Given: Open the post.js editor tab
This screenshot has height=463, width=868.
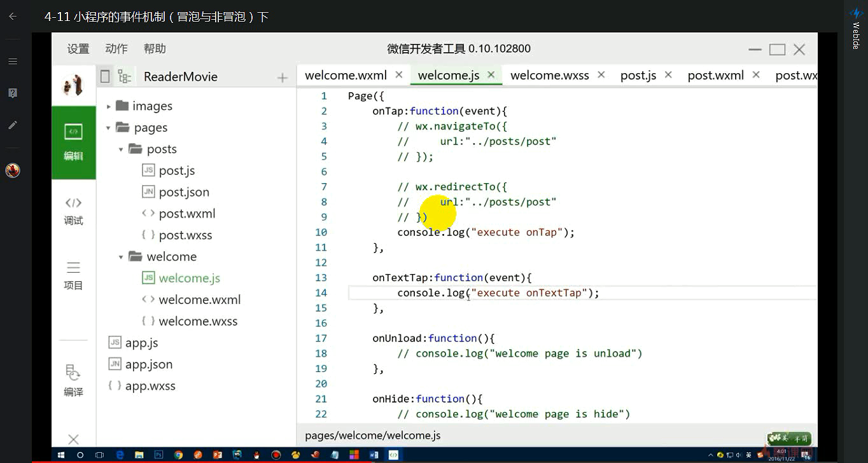Looking at the screenshot, I should tap(638, 75).
